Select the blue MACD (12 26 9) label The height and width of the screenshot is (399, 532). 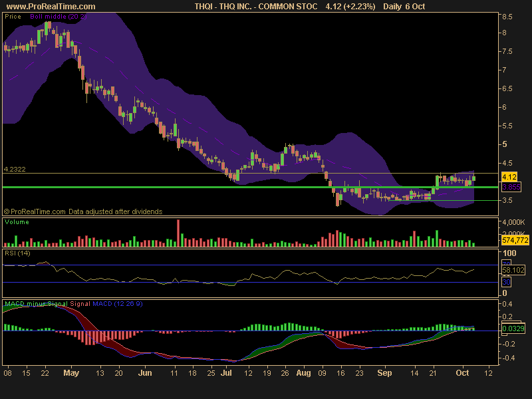click(x=118, y=304)
